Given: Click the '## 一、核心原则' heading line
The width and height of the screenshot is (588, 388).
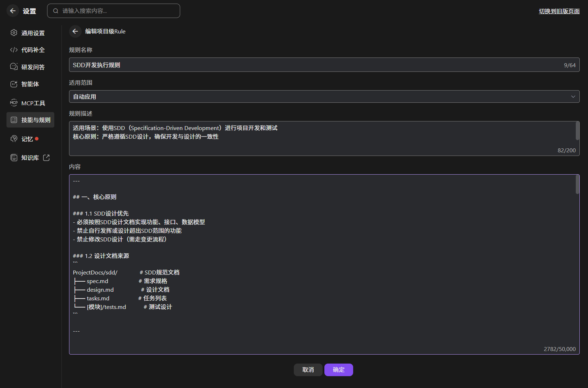Looking at the screenshot, I should point(95,197).
